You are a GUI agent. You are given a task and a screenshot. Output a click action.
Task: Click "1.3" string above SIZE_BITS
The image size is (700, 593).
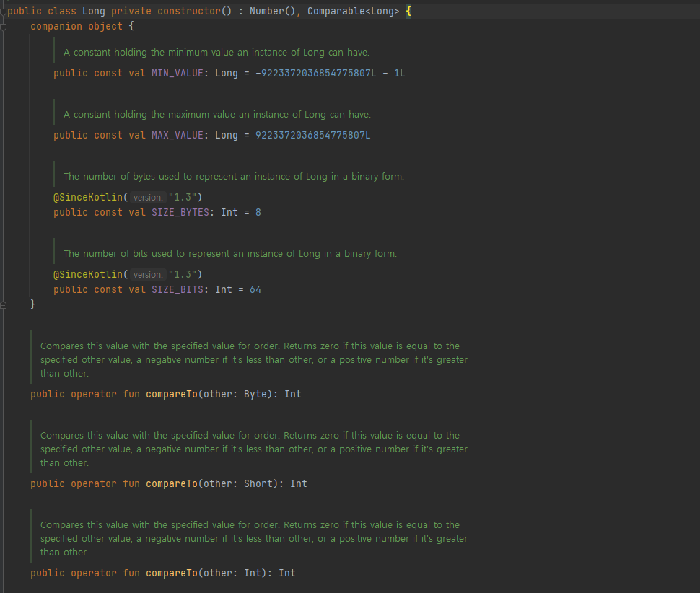183,274
